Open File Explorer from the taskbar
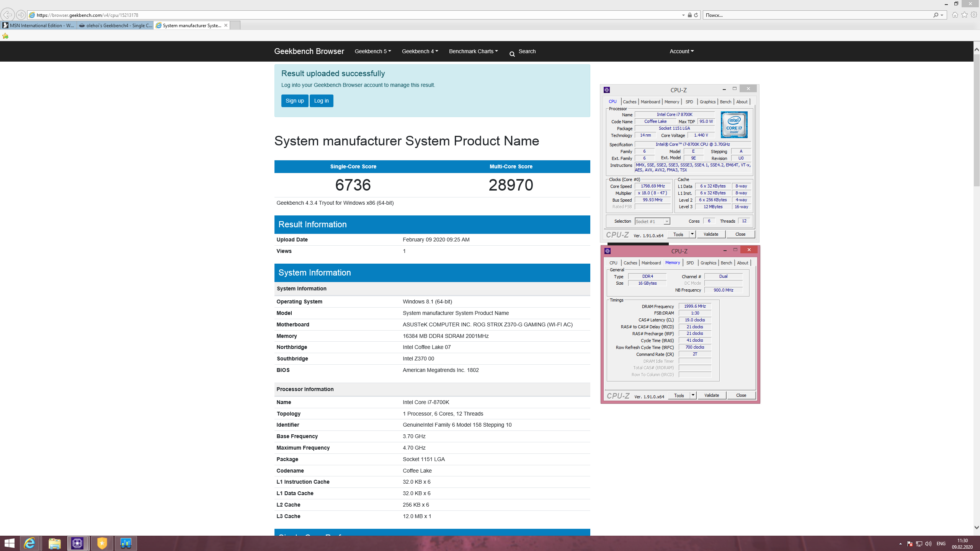The width and height of the screenshot is (980, 551). coord(54,543)
